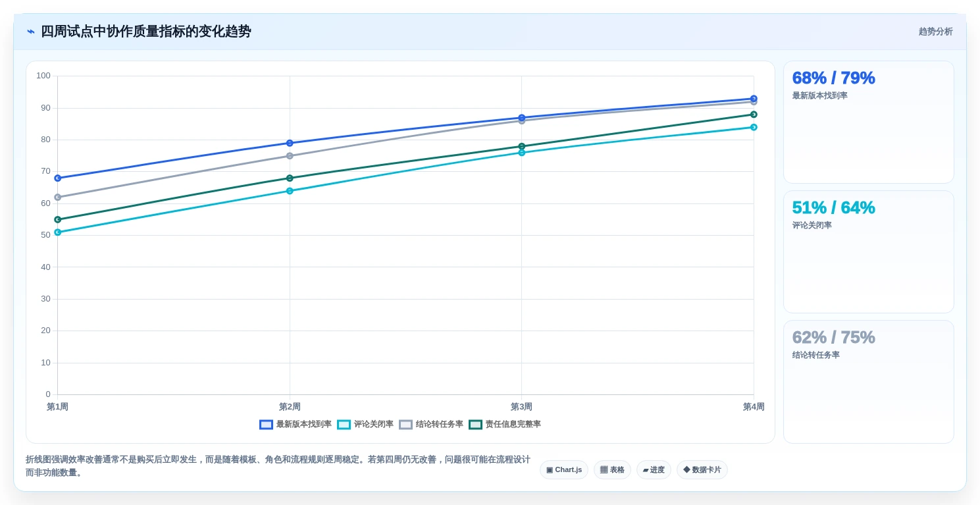Click the 第3周 point on blue 最新版本找到率 line
Image resolution: width=980 pixels, height=505 pixels.
click(x=522, y=118)
